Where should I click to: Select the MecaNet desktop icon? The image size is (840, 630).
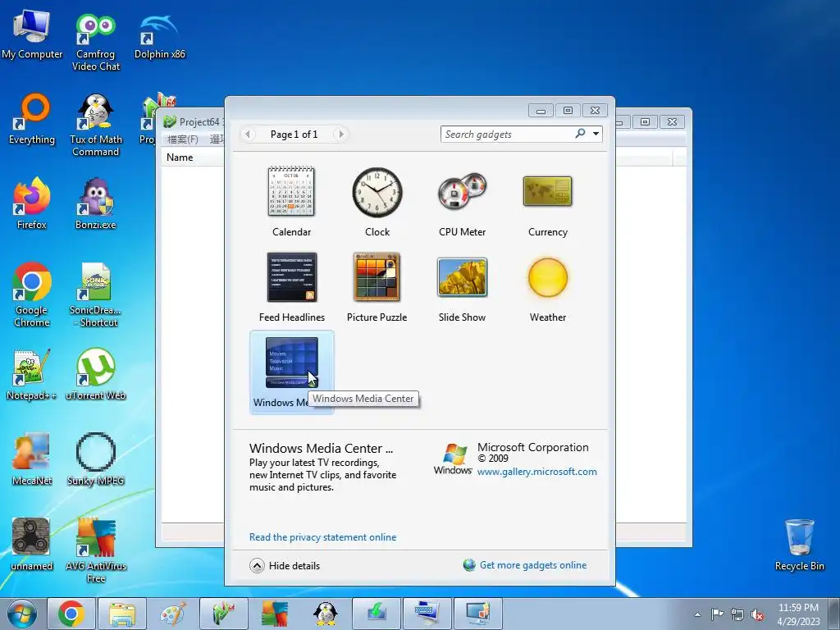[x=32, y=459]
